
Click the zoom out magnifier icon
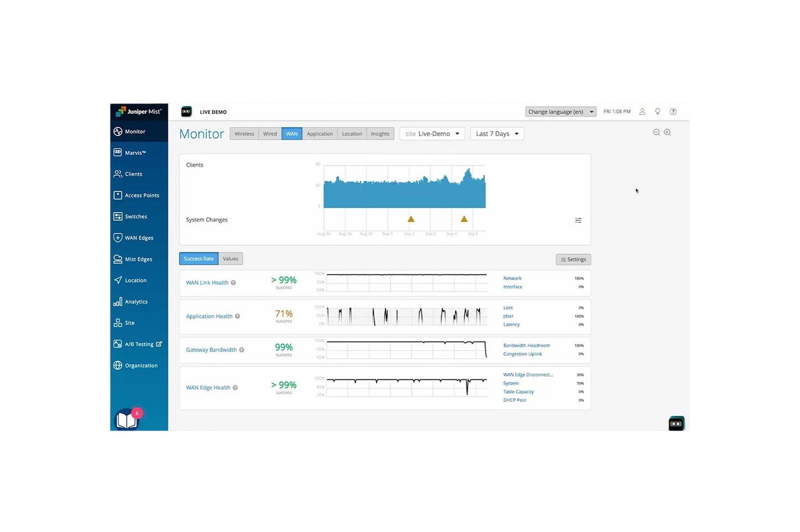point(656,132)
